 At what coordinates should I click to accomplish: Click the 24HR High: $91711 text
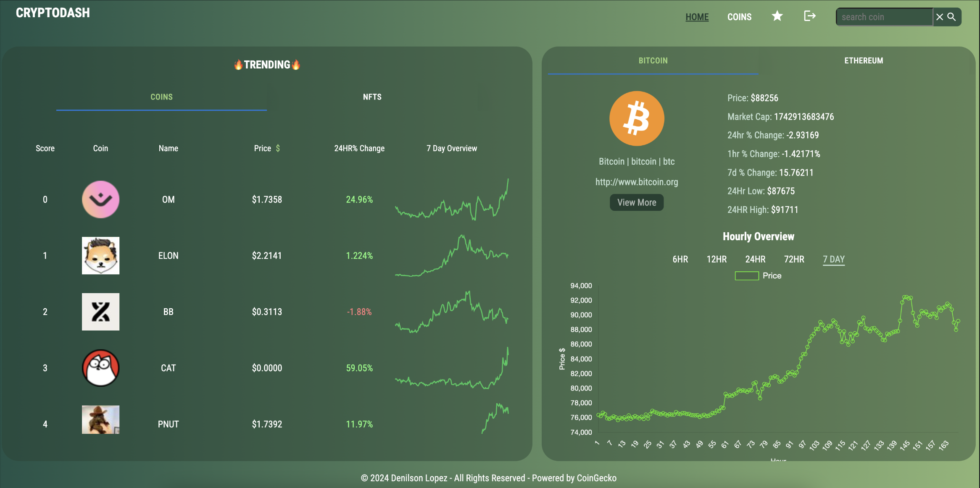763,210
